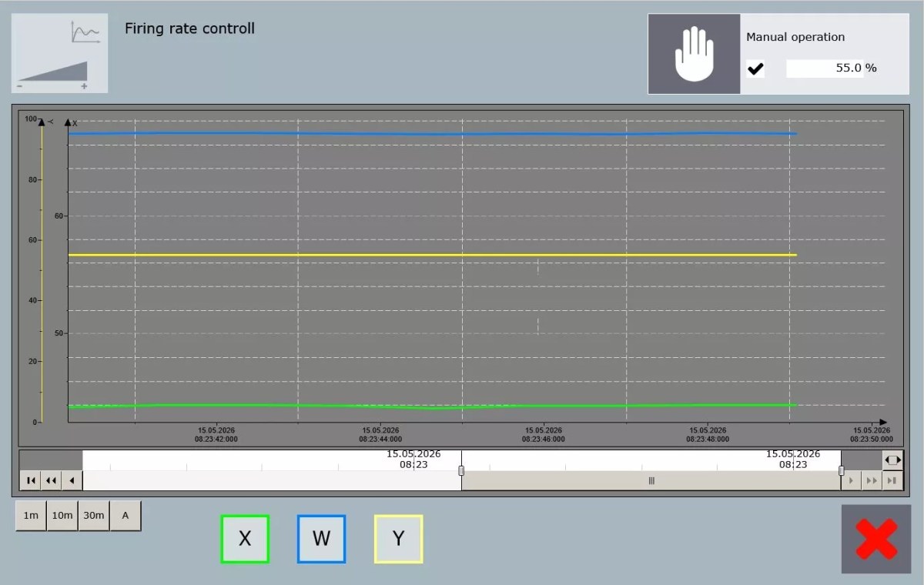Close the screen with the red X

coord(876,539)
